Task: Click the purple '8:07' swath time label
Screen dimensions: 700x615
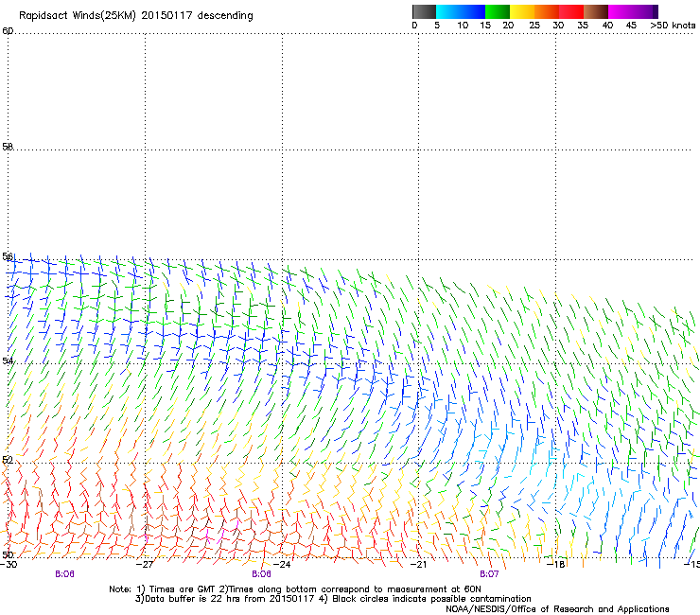Action: point(489,574)
